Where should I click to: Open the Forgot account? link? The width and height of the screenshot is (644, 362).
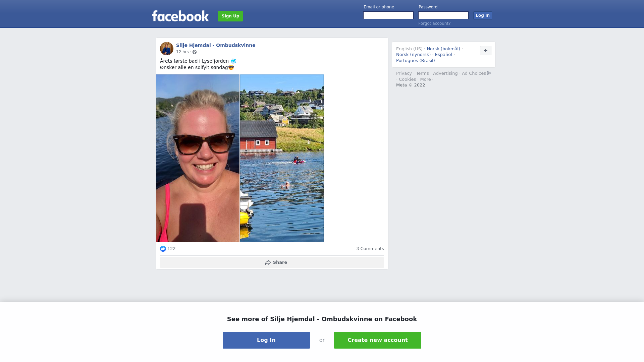point(434,23)
